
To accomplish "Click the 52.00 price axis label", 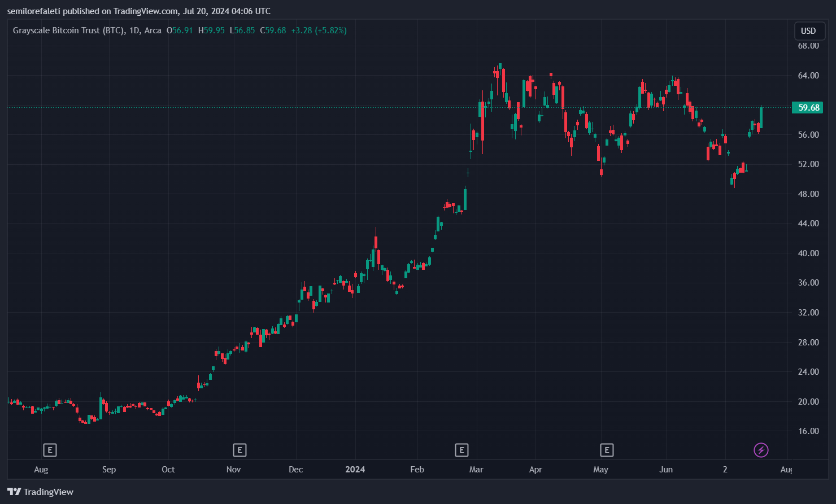I will click(808, 164).
